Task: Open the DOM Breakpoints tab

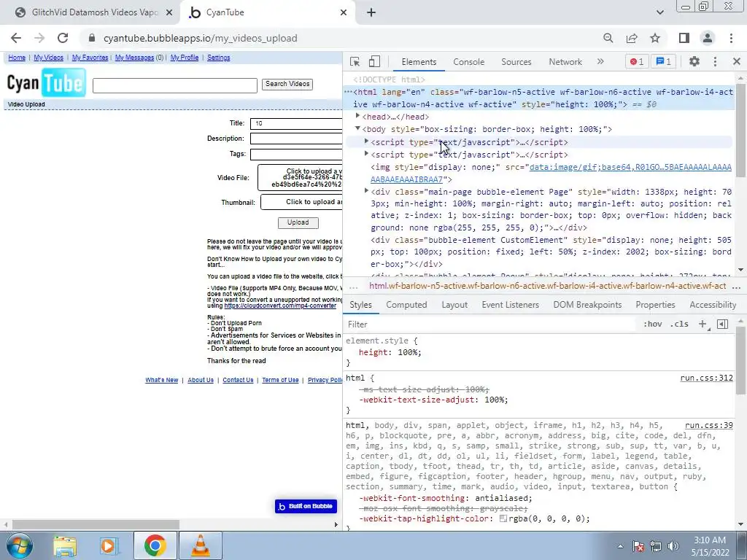Action: pos(587,305)
